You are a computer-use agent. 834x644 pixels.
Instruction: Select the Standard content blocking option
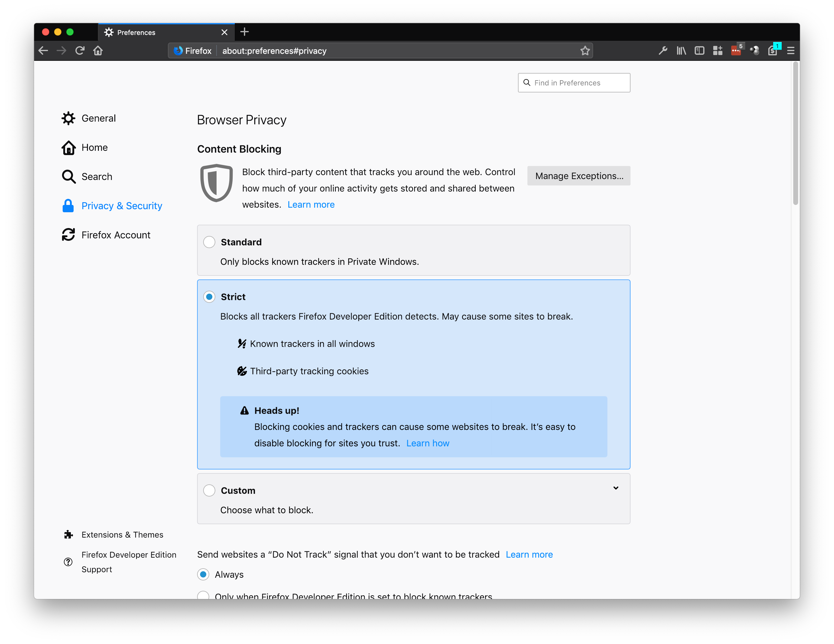point(209,242)
